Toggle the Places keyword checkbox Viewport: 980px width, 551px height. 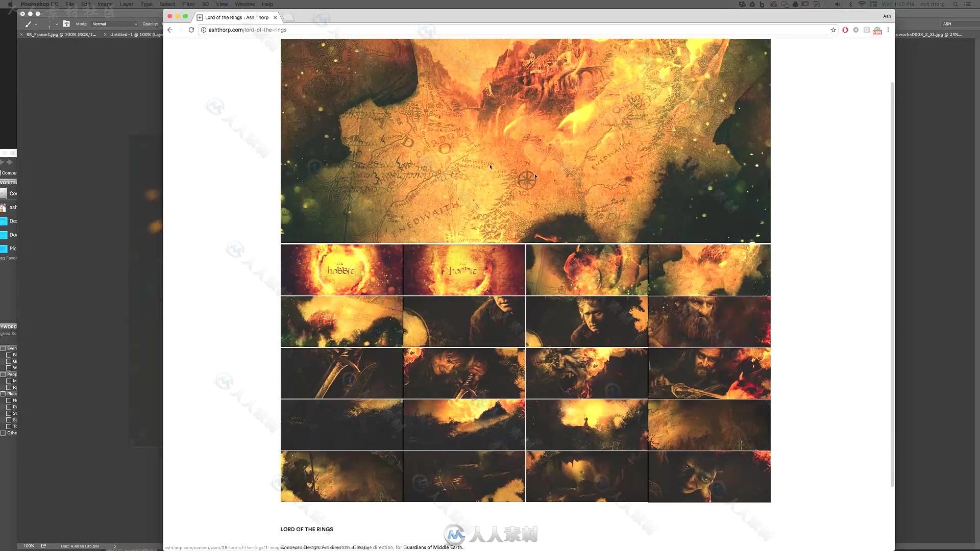coord(3,394)
